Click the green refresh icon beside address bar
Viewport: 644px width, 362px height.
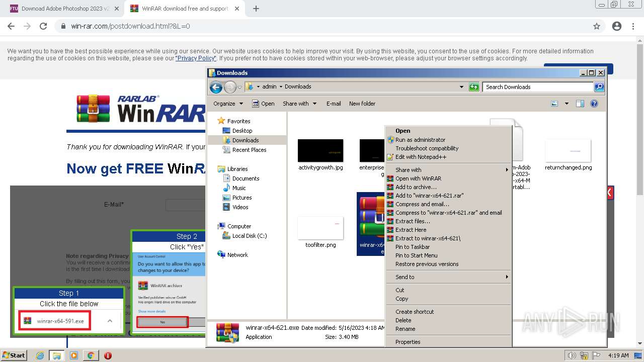[473, 87]
